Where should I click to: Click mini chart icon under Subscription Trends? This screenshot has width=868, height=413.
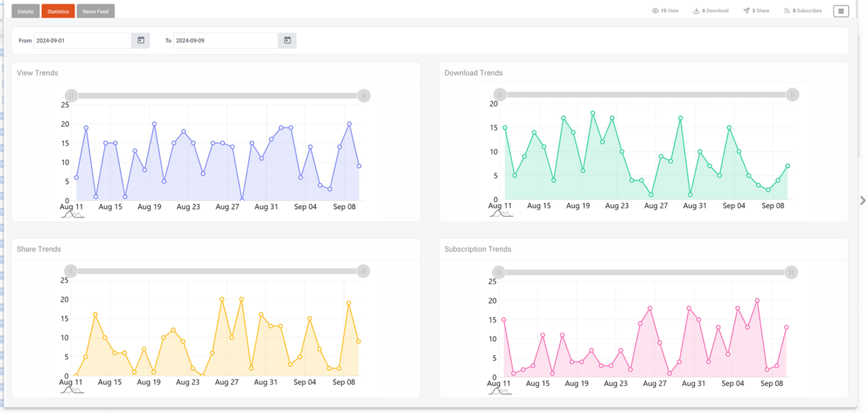500,391
